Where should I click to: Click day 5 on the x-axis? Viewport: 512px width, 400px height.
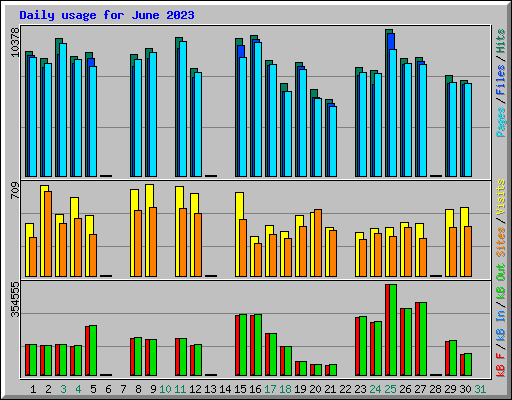click(93, 389)
